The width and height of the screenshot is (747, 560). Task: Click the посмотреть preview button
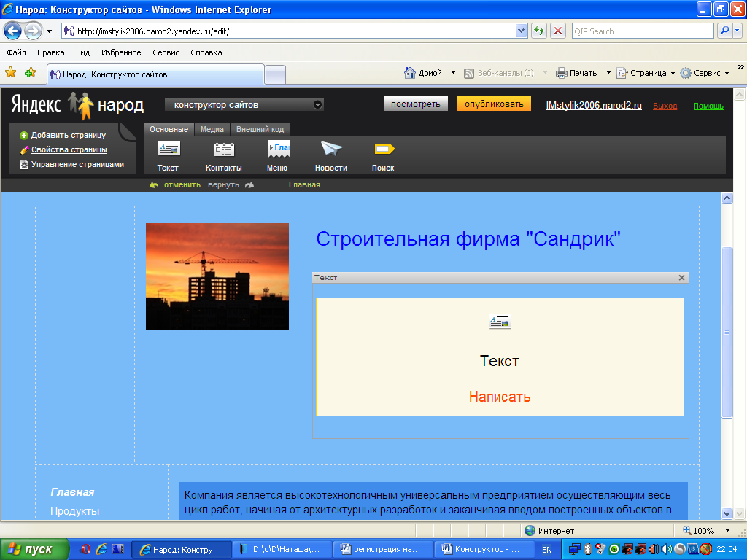coord(415,104)
